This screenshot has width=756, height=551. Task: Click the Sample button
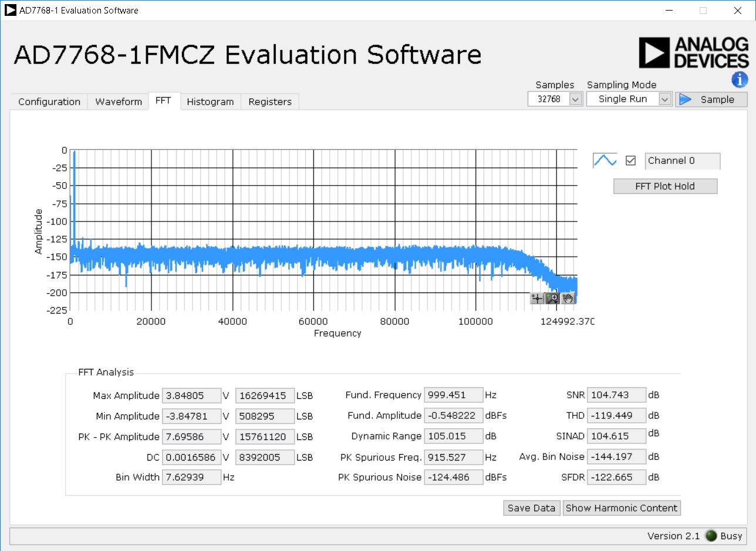[x=711, y=99]
